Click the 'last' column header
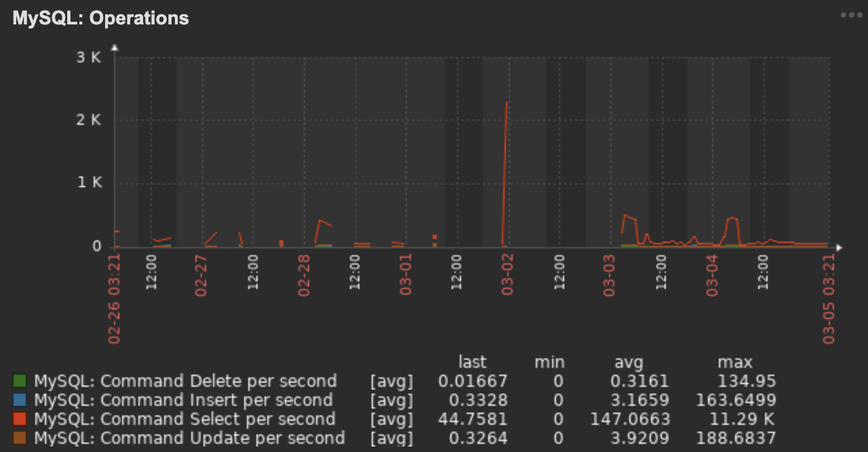 pos(473,362)
